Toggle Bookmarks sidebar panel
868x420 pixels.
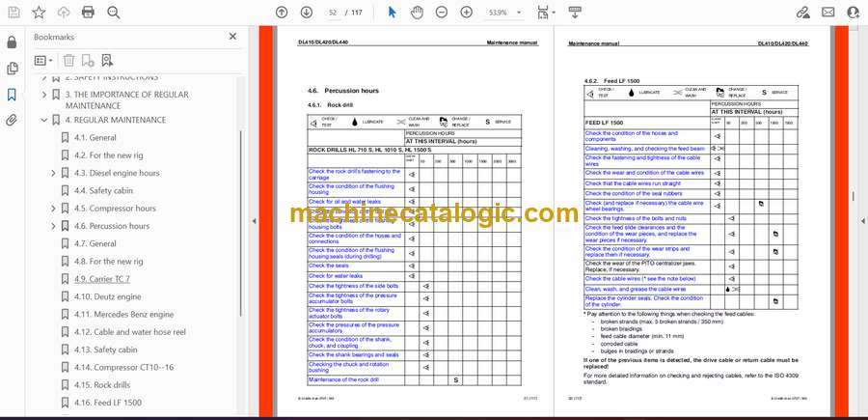(12, 95)
